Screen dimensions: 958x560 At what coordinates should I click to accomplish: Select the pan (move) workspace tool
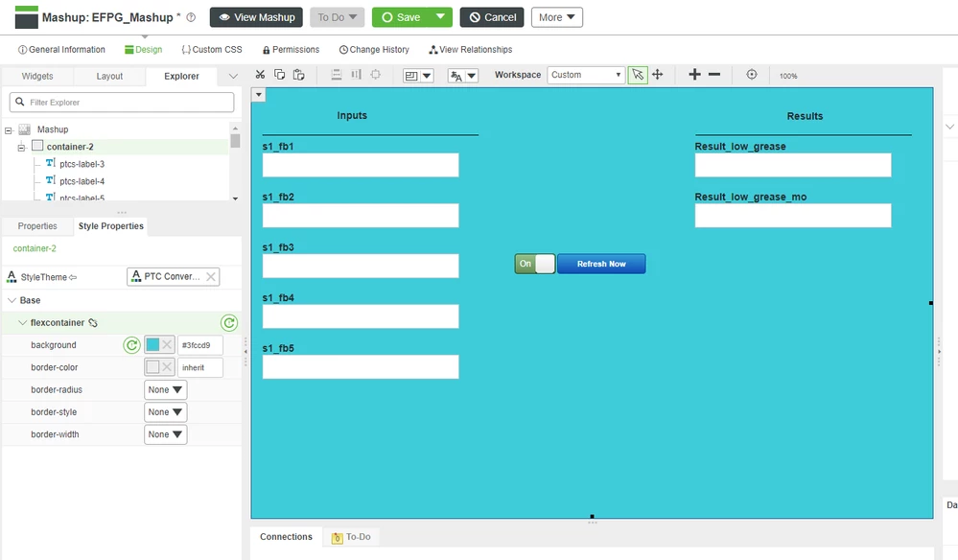coord(658,75)
